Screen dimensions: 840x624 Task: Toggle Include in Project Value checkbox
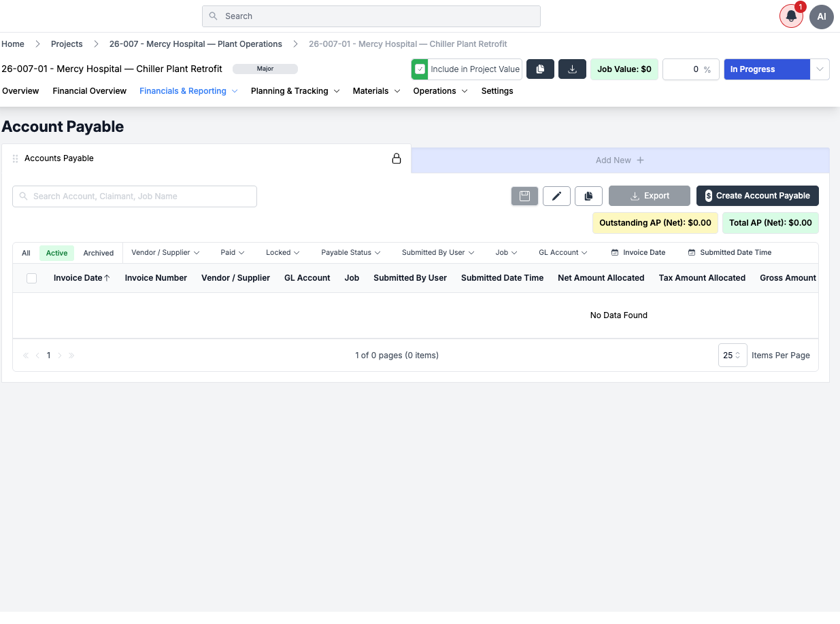coord(420,69)
